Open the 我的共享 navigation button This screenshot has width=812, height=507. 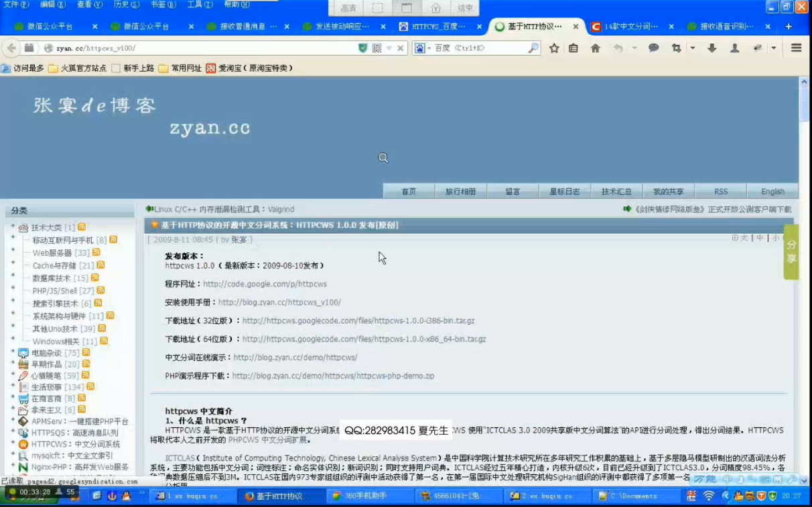coord(669,192)
